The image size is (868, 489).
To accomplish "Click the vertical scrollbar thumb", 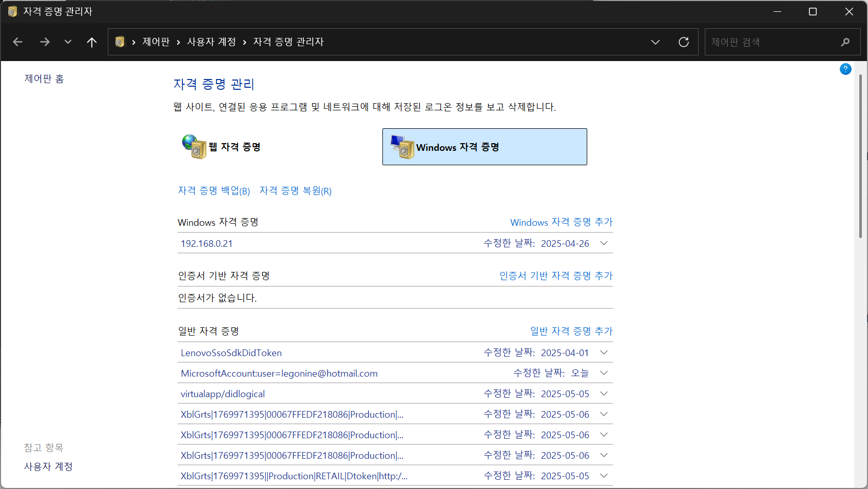I will pos(860,154).
